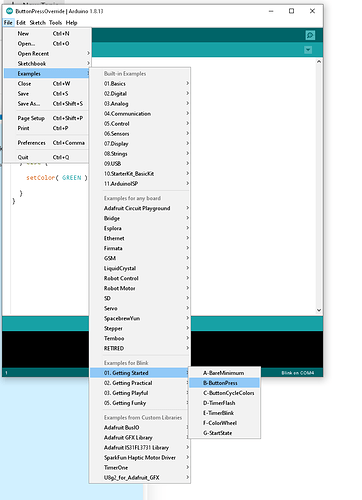Choose Close in the File menu

point(47,84)
